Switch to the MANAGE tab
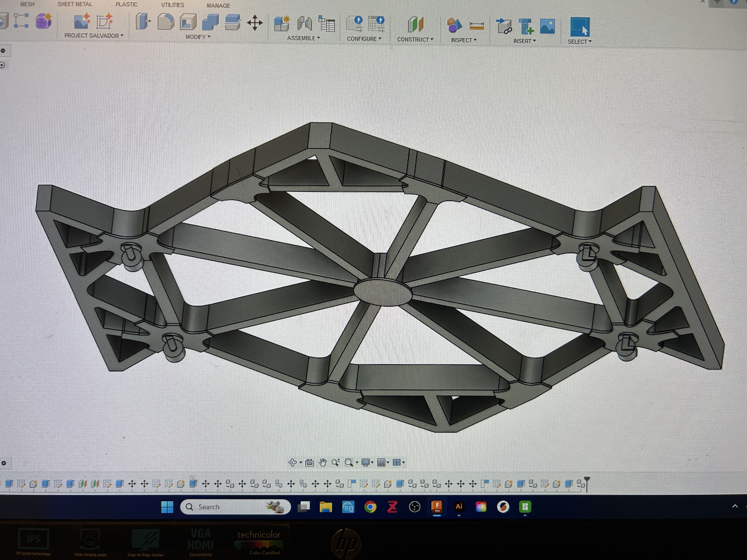747x560 pixels. [218, 6]
